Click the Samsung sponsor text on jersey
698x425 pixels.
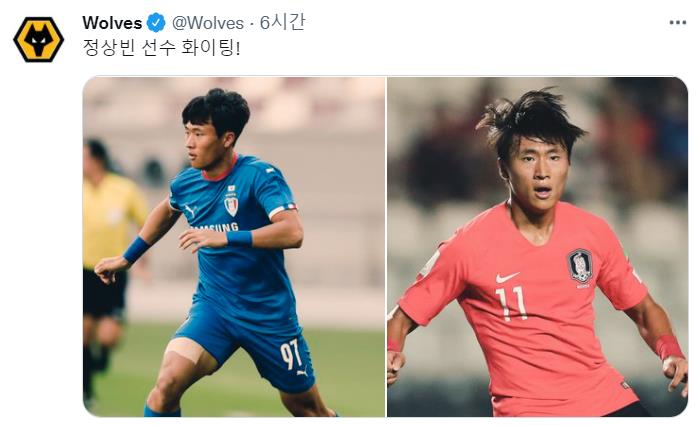215,228
